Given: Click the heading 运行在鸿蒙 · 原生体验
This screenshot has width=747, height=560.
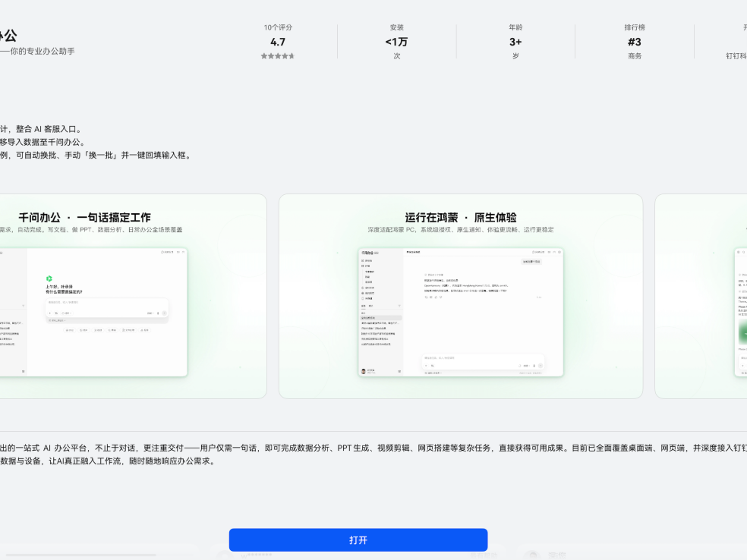Looking at the screenshot, I should 461,218.
